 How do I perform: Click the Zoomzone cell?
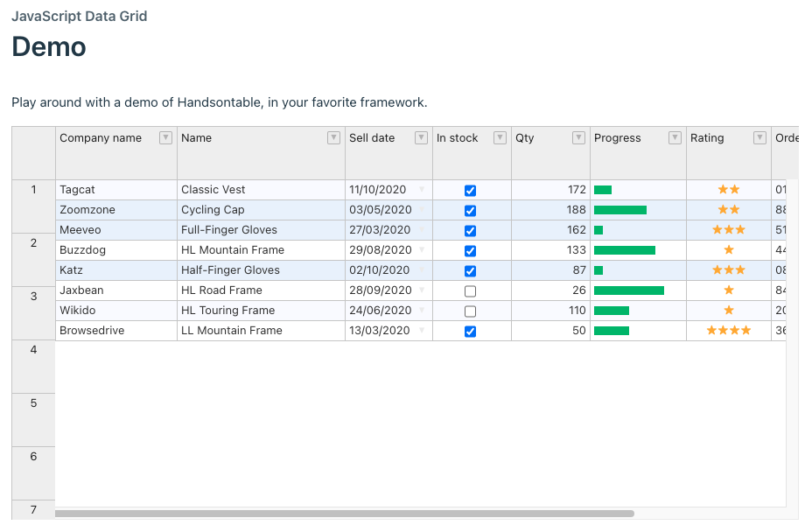pyautogui.click(x=116, y=210)
